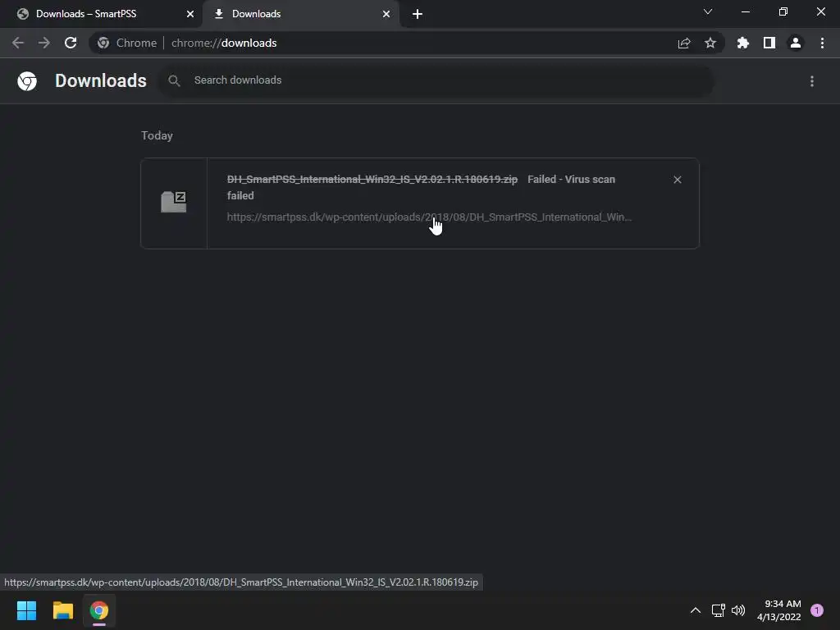
Task: Focus the Search downloads field
Action: pos(436,81)
